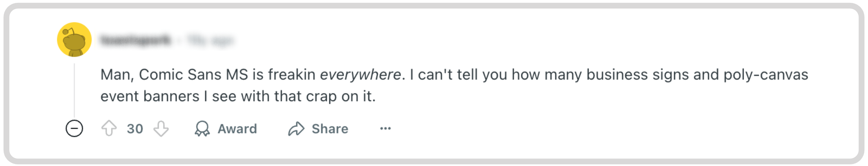This screenshot has height=166, width=868.
Task: Click the yellow Snoo avatar
Action: click(x=74, y=40)
